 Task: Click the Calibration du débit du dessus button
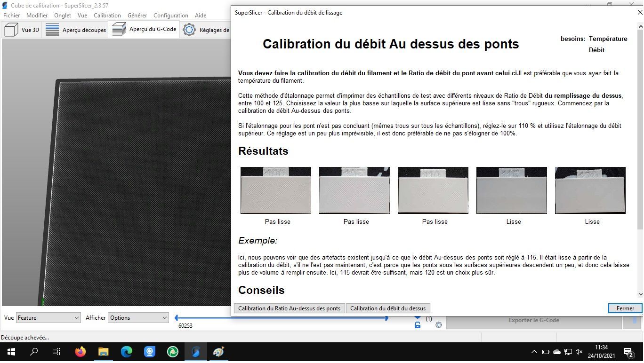pyautogui.click(x=388, y=308)
